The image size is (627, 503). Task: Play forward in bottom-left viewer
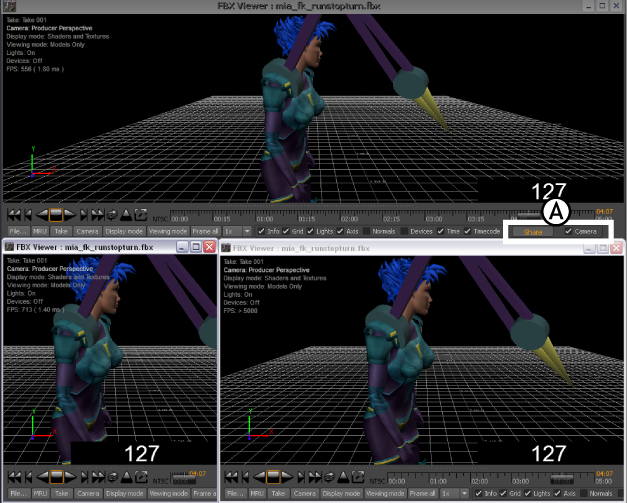(x=71, y=477)
